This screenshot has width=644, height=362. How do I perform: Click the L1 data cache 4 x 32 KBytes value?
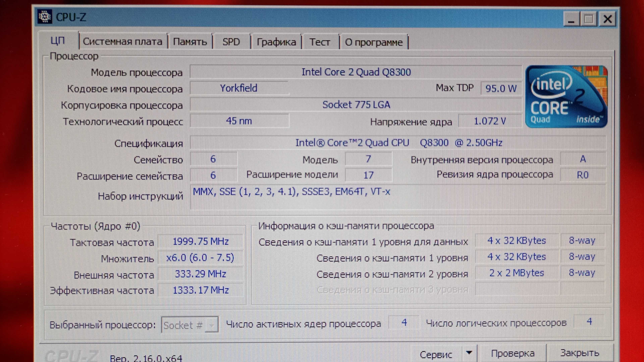point(517,241)
